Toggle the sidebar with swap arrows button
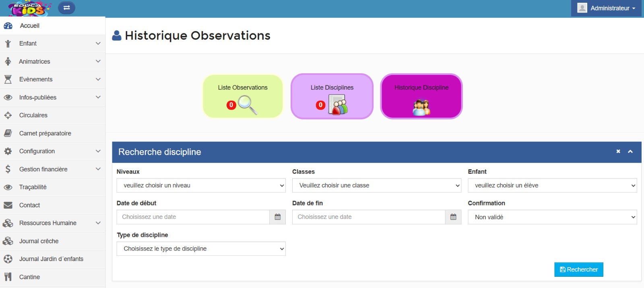The width and height of the screenshot is (644, 288). [x=67, y=8]
